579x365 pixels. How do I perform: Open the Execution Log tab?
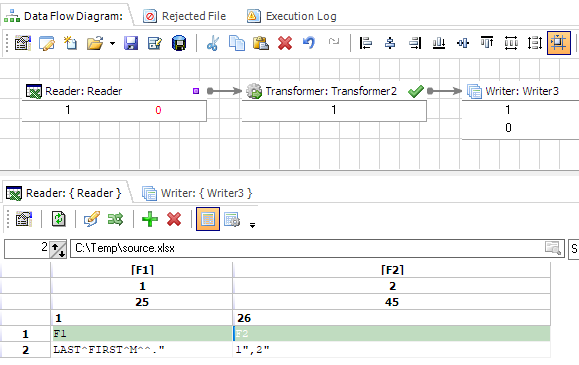click(292, 16)
